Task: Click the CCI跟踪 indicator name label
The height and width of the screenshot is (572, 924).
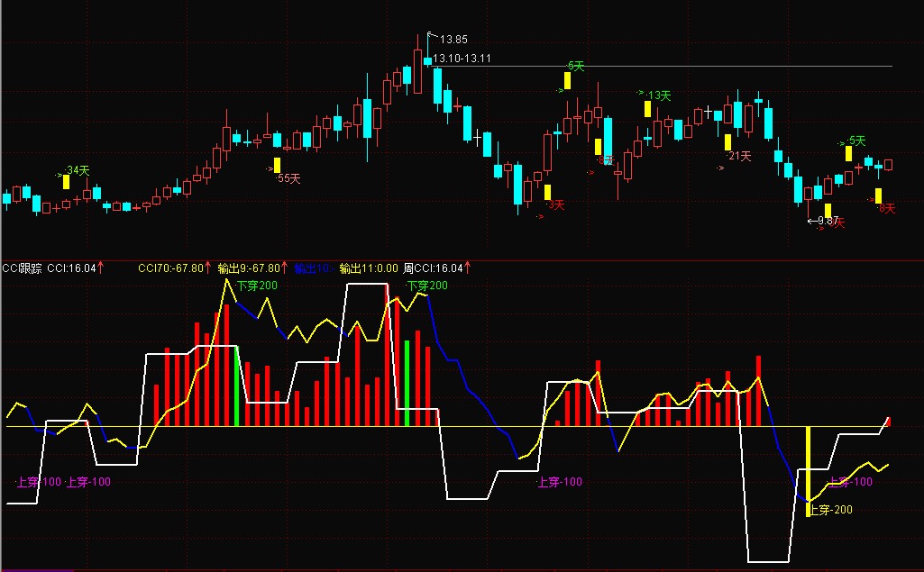Action: 22,268
